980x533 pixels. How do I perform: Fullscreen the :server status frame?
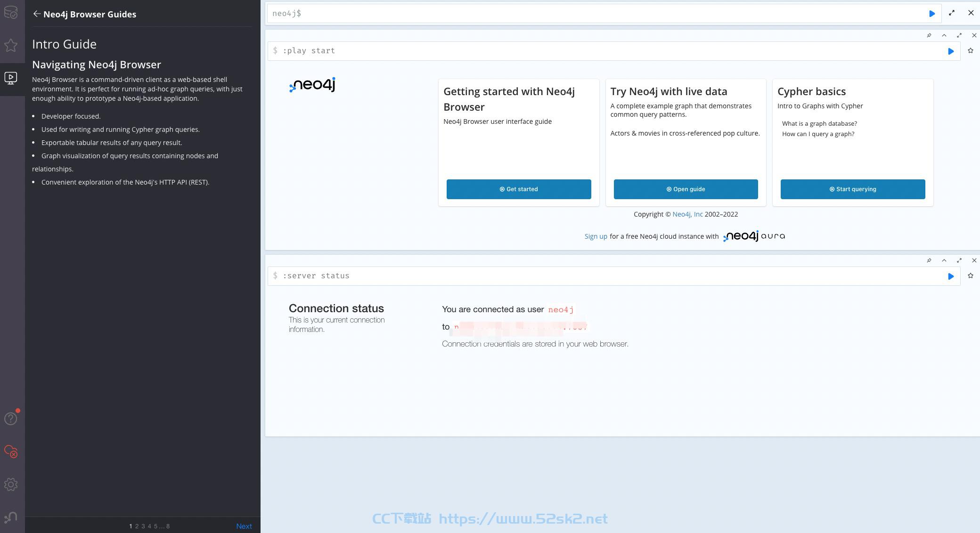point(959,260)
